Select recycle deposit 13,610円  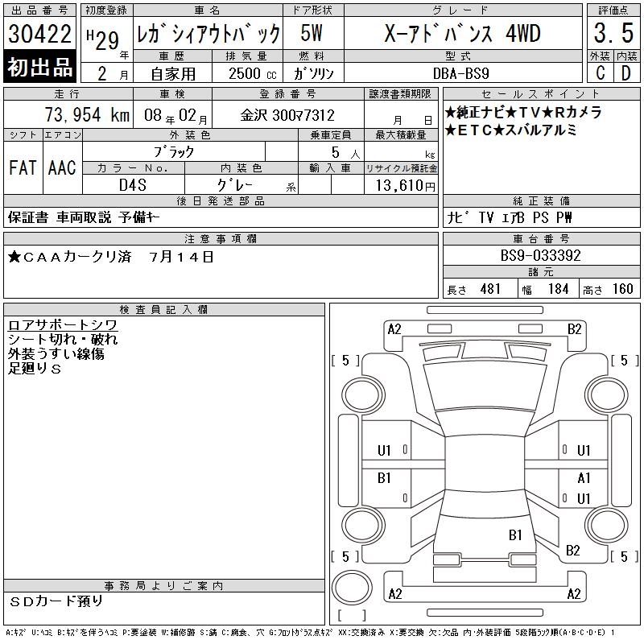click(x=405, y=186)
